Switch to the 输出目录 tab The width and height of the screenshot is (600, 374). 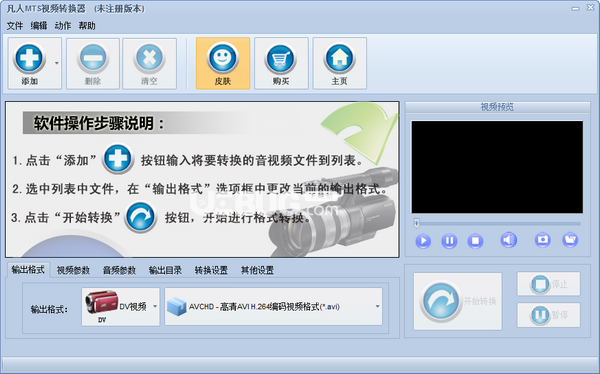pos(165,270)
